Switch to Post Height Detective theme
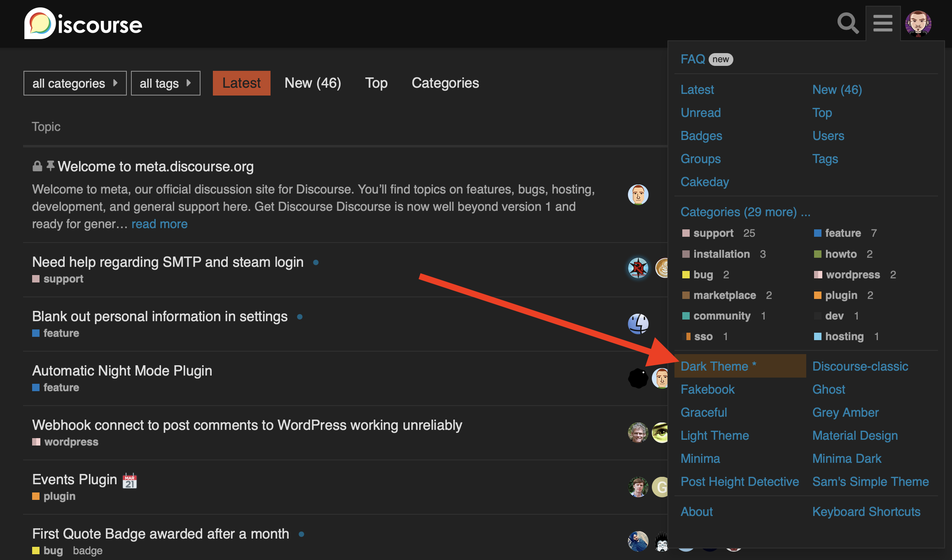This screenshot has height=560, width=952. point(740,482)
